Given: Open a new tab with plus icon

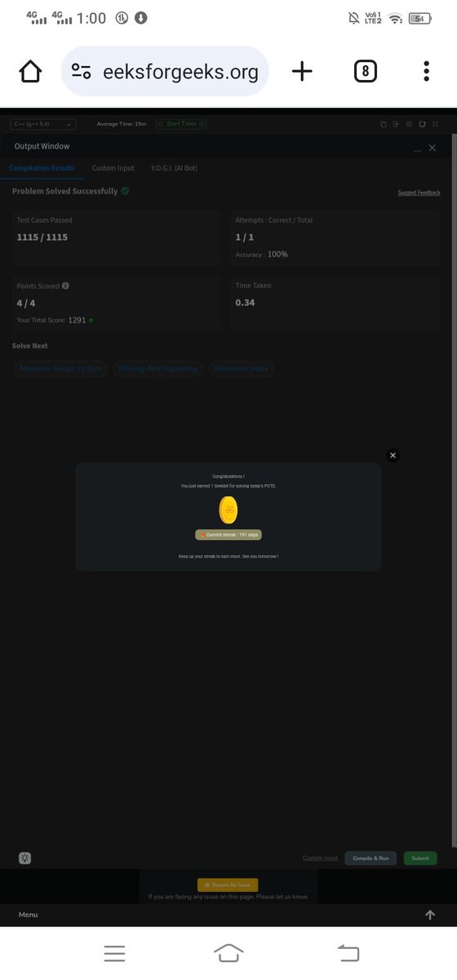Looking at the screenshot, I should click(302, 72).
